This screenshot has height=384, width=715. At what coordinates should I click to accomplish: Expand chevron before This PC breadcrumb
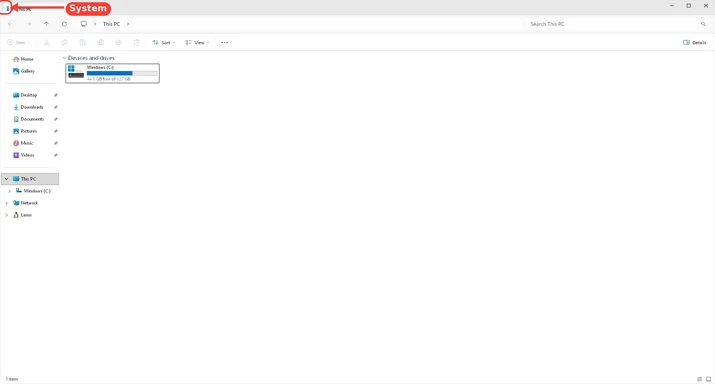tap(95, 24)
